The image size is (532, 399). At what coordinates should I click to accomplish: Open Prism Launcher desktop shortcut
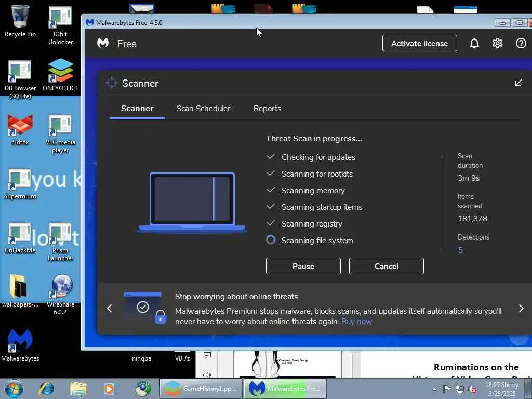pos(60,242)
